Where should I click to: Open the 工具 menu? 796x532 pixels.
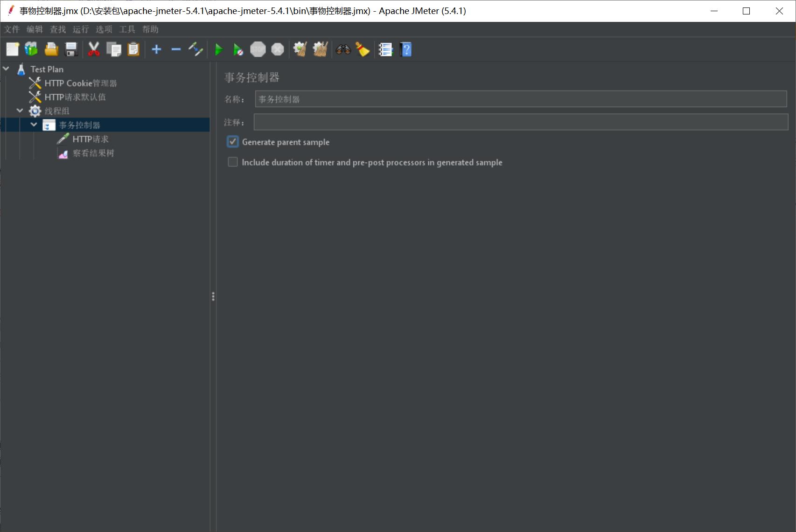tap(127, 29)
